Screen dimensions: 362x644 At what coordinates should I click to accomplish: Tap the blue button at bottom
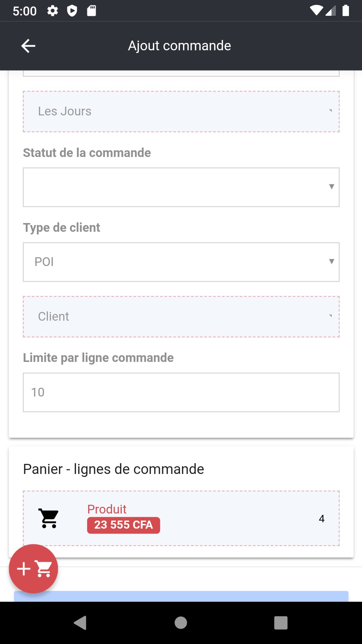(181, 596)
